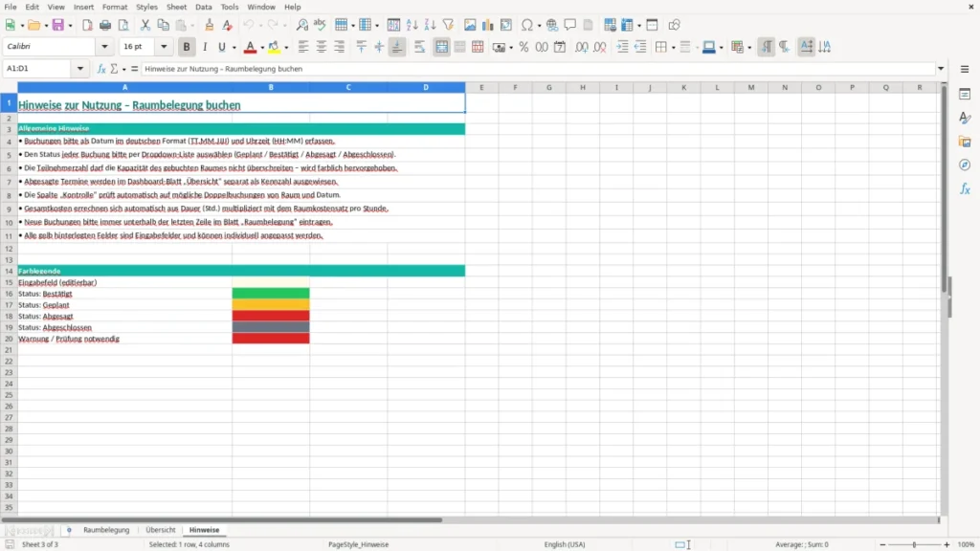Toggle Underline formatting
This screenshot has width=980, height=551.
pos(221,47)
